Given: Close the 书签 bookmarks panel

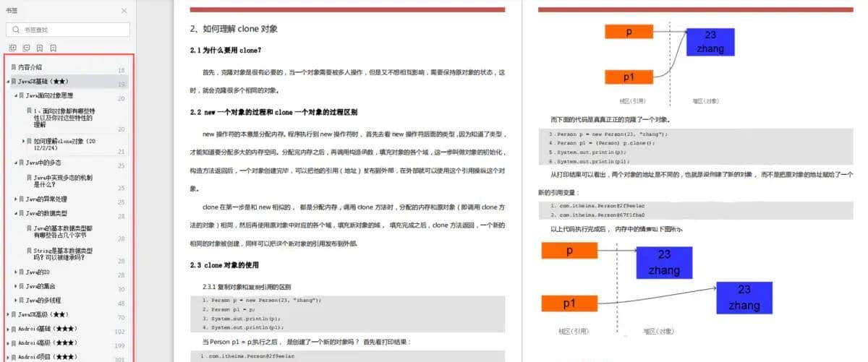Looking at the screenshot, I should (124, 11).
